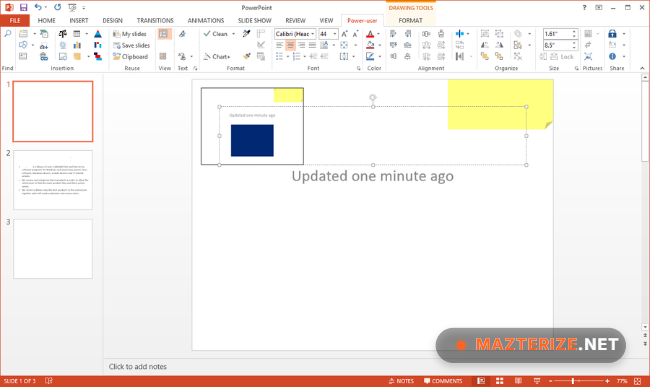The width and height of the screenshot is (650, 387).
Task: Insert the balance scales icon
Action: [x=63, y=34]
